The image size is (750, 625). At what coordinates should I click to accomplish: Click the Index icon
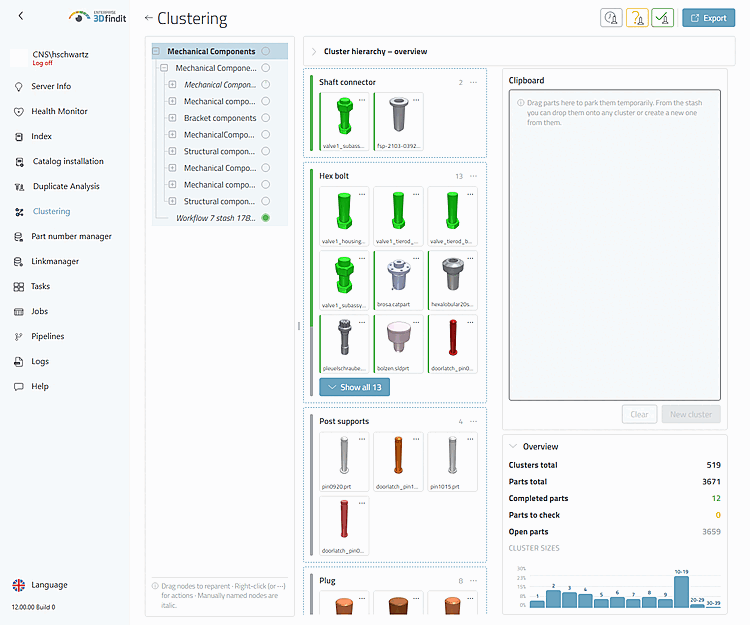(x=19, y=137)
